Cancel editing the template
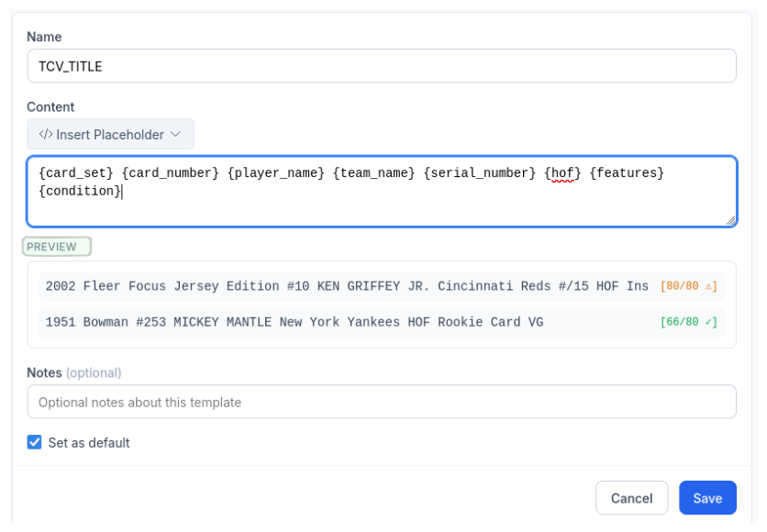 (631, 497)
